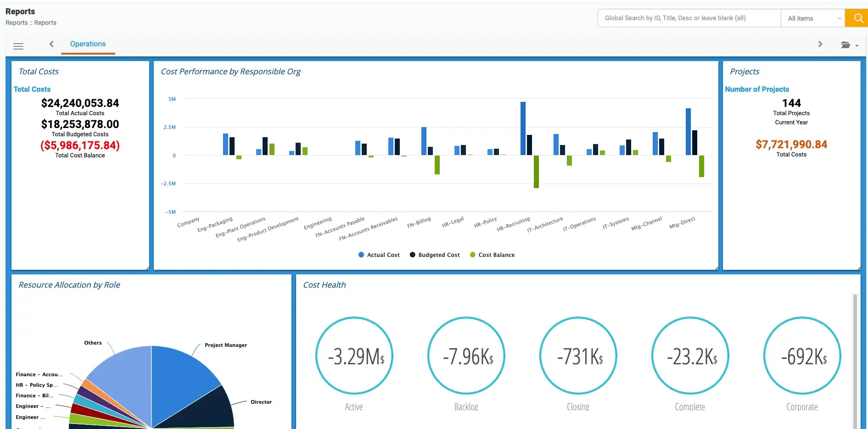The width and height of the screenshot is (868, 429).
Task: Click the Closing cost health circle
Action: [578, 356]
